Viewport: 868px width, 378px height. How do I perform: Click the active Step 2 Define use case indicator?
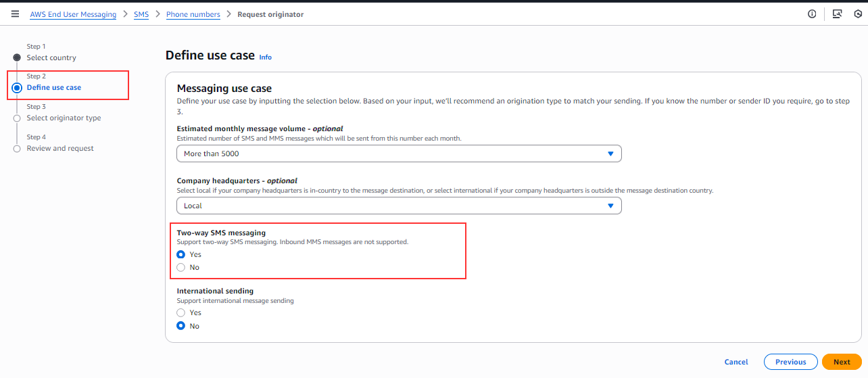[17, 88]
